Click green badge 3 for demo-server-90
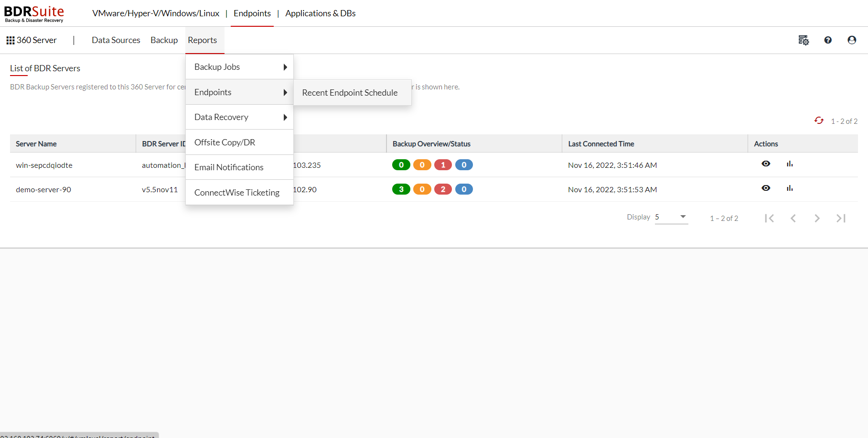Image resolution: width=868 pixels, height=438 pixels. coord(401,189)
